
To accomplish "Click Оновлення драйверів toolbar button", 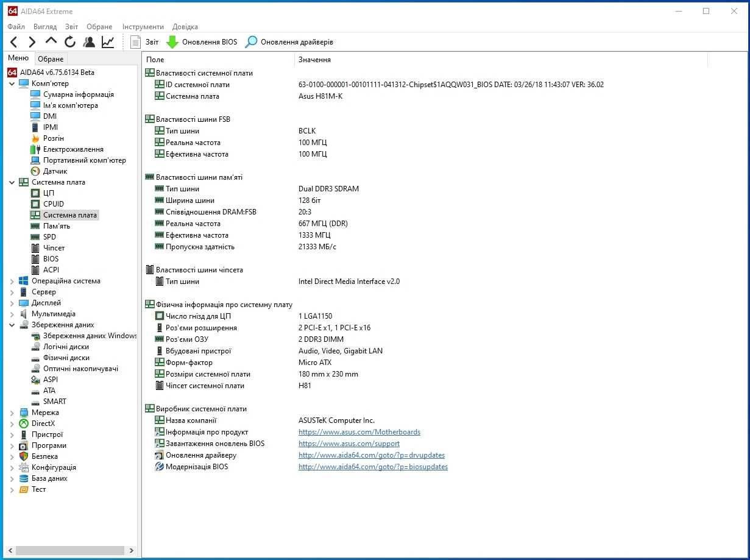I will [289, 42].
